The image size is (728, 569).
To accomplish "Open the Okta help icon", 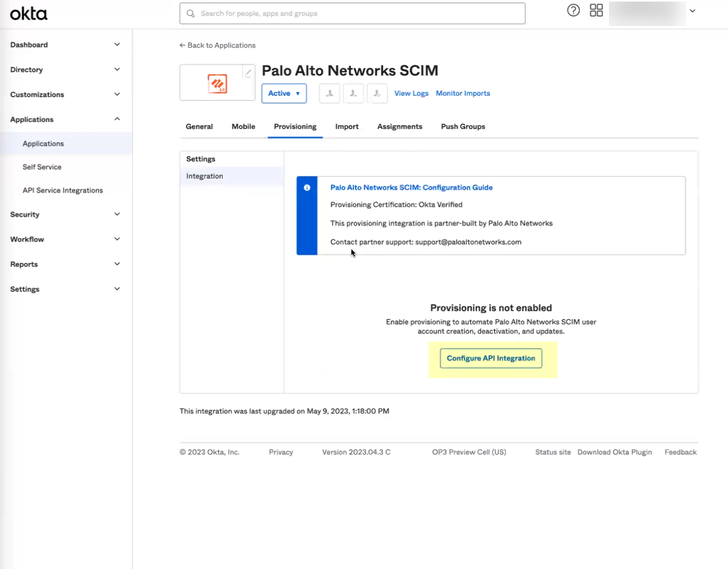I will coord(573,10).
